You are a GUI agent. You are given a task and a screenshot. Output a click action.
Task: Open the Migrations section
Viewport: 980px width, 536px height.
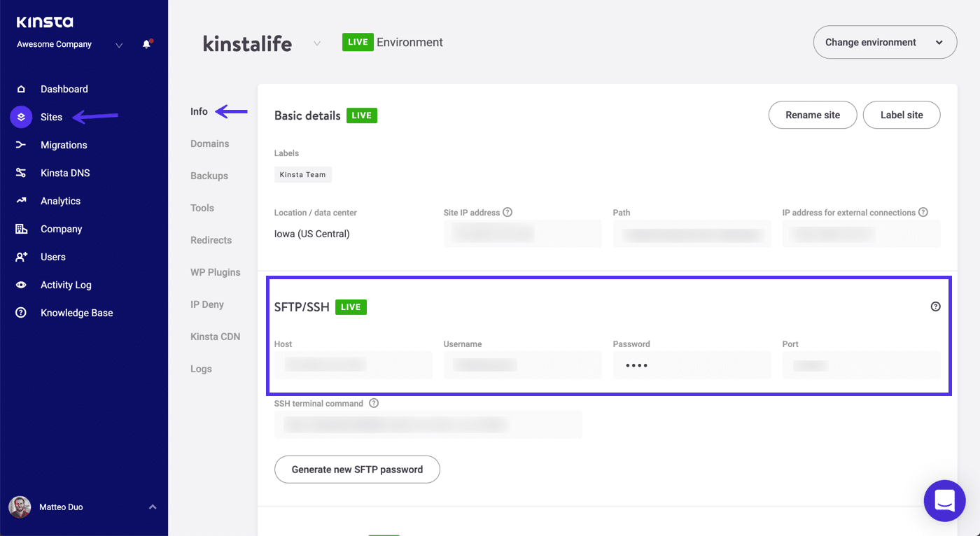(64, 145)
